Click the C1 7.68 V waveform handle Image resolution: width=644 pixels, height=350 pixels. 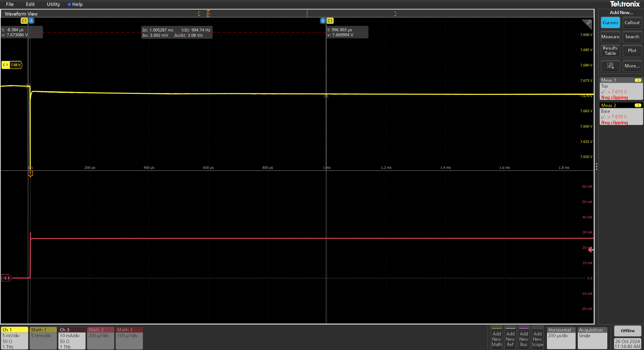(x=12, y=65)
